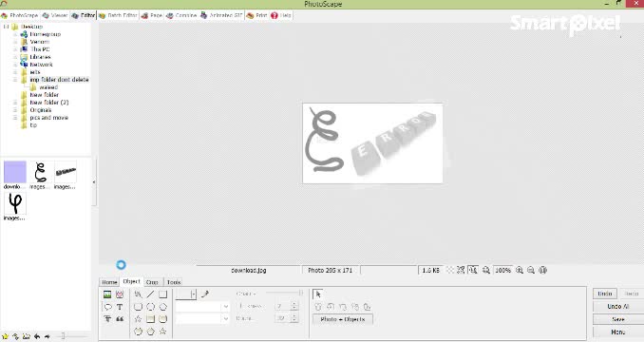Toggle the rectangle outline shape tool

[163, 294]
